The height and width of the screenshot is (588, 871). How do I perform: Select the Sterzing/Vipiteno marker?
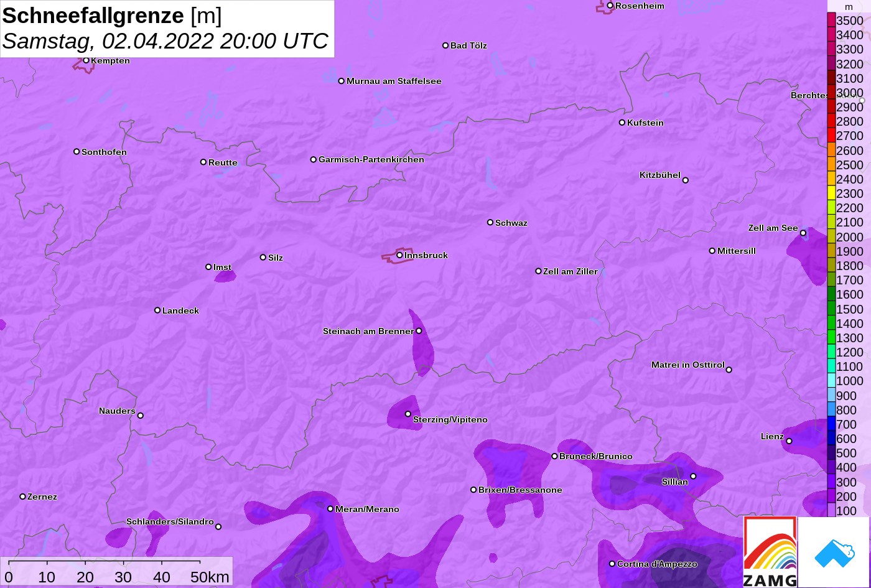[408, 414]
